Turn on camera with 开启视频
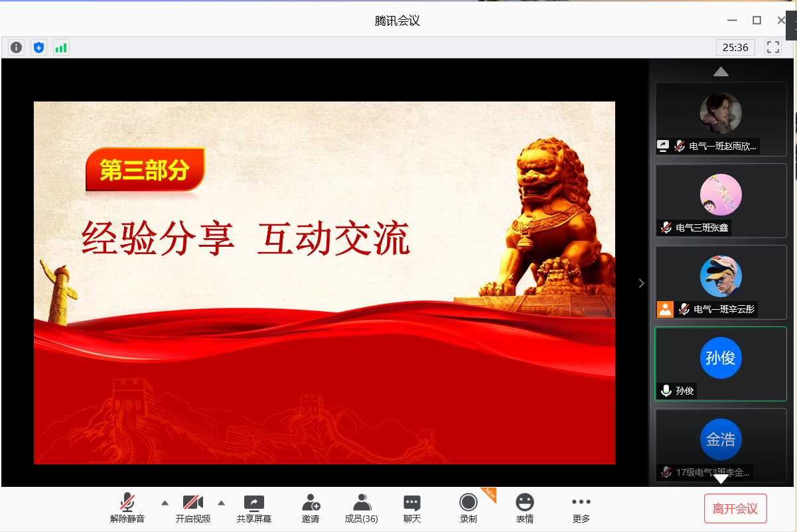Viewport: 797px width, 532px height. 193,509
